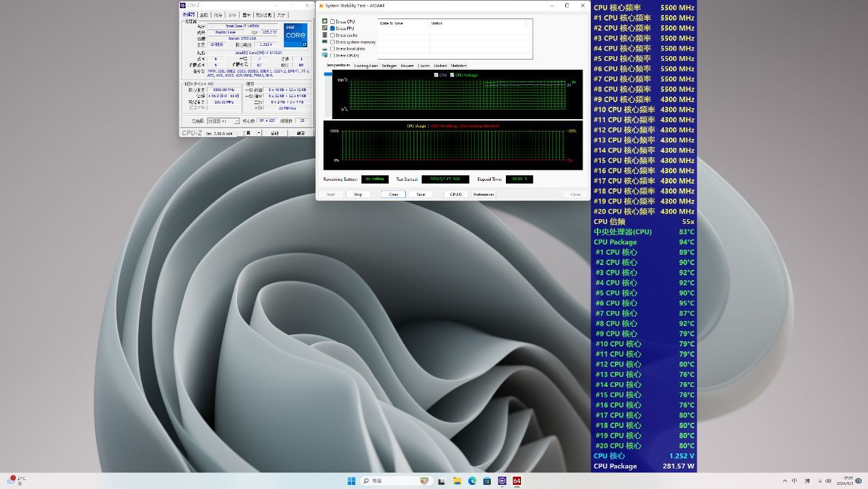The image size is (868, 489).
Task: Open the processor selection dropdown in CPU-Z
Action: tap(223, 121)
